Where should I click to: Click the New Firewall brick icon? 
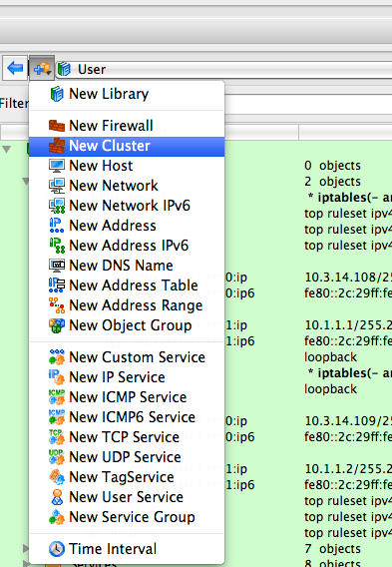click(57, 126)
